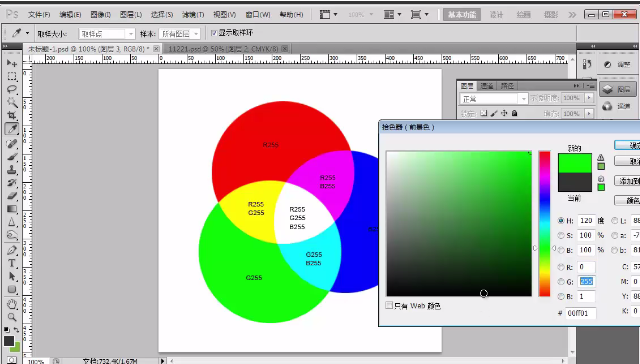
Task: Click the swap foreground/background colors icon
Action: point(16,330)
